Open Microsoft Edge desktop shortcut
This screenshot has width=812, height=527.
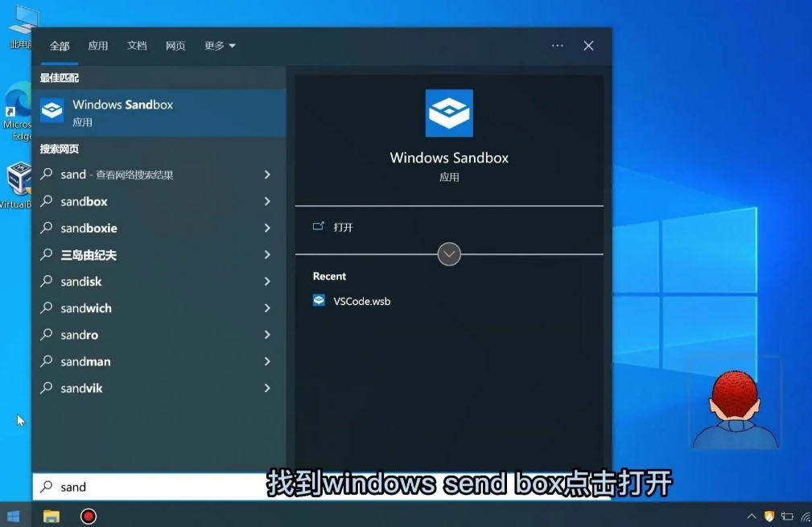click(x=17, y=111)
